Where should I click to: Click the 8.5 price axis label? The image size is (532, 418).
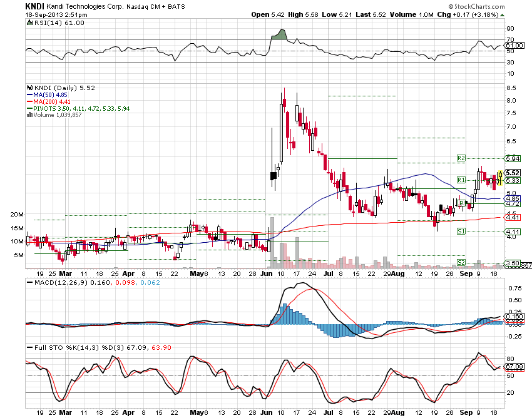[x=511, y=88]
